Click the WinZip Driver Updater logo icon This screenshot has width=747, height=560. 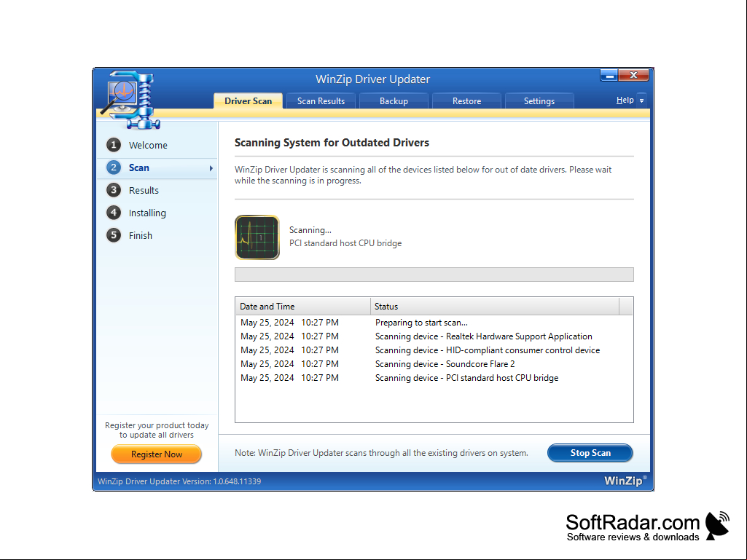pyautogui.click(x=130, y=100)
